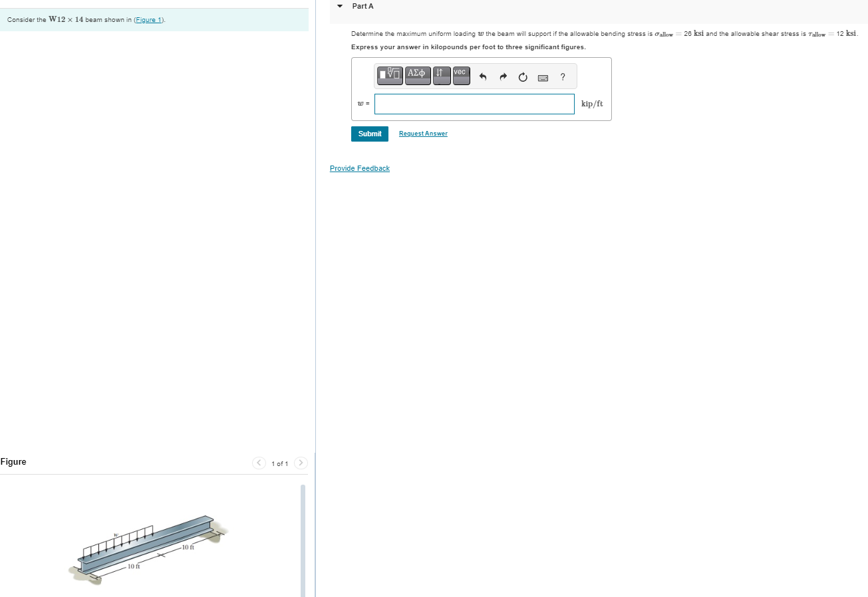The height and width of the screenshot is (597, 868).
Task: Redo the answer entry
Action: point(503,76)
